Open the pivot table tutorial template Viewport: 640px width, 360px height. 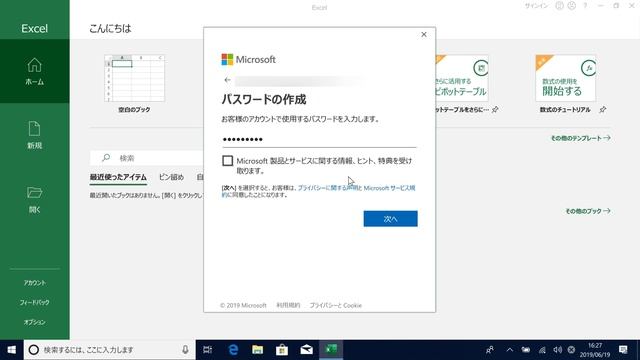click(x=462, y=78)
